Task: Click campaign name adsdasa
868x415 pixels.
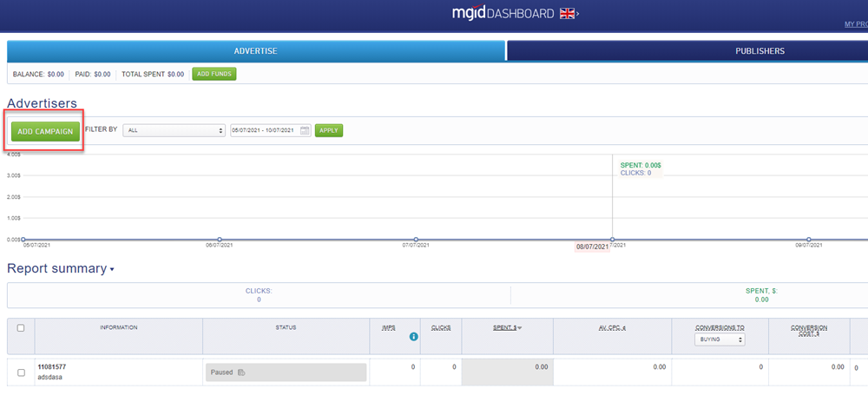Action: point(49,376)
